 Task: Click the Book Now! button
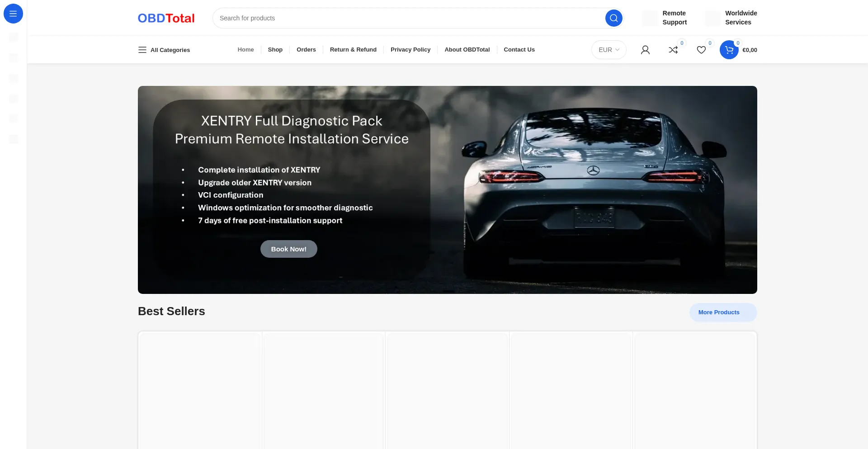point(288,249)
